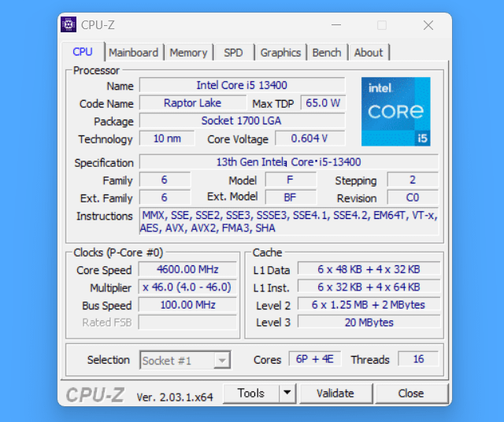Expand the Socket #1 selection combo box
Image resolution: width=504 pixels, height=422 pixels.
pyautogui.click(x=185, y=360)
